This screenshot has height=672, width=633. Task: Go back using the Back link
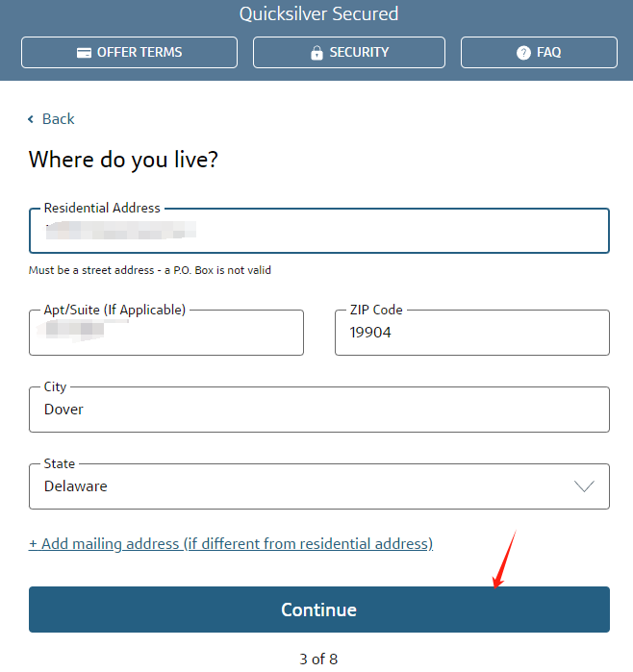coord(51,119)
